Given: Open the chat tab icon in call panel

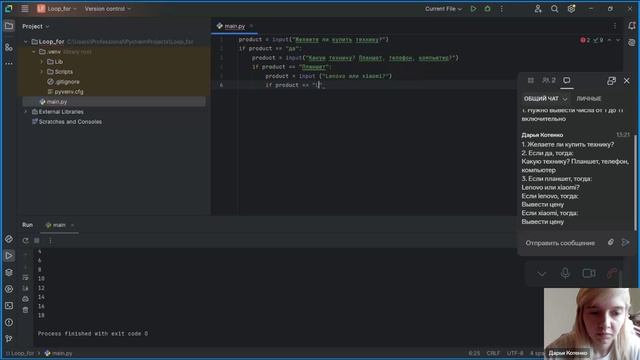Looking at the screenshot, I should [567, 80].
